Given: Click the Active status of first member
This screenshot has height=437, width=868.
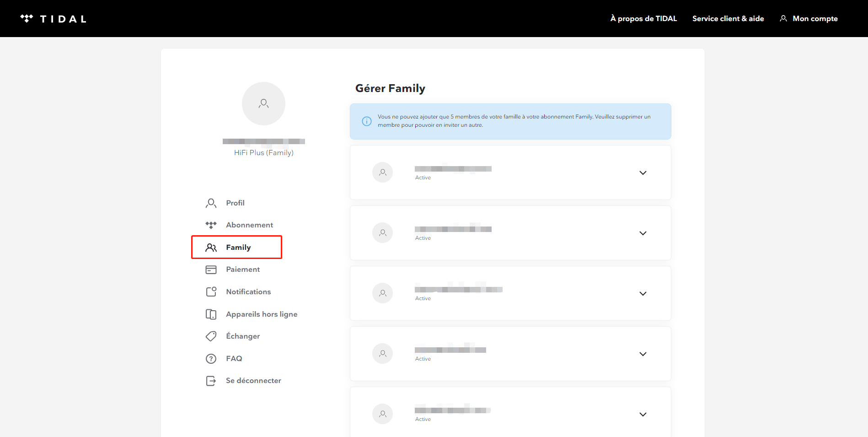Looking at the screenshot, I should coord(423,178).
